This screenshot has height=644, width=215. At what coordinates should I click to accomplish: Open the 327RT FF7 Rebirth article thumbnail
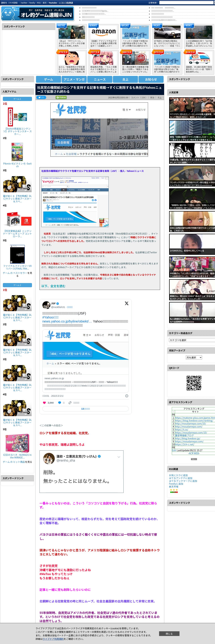pos(72,32)
